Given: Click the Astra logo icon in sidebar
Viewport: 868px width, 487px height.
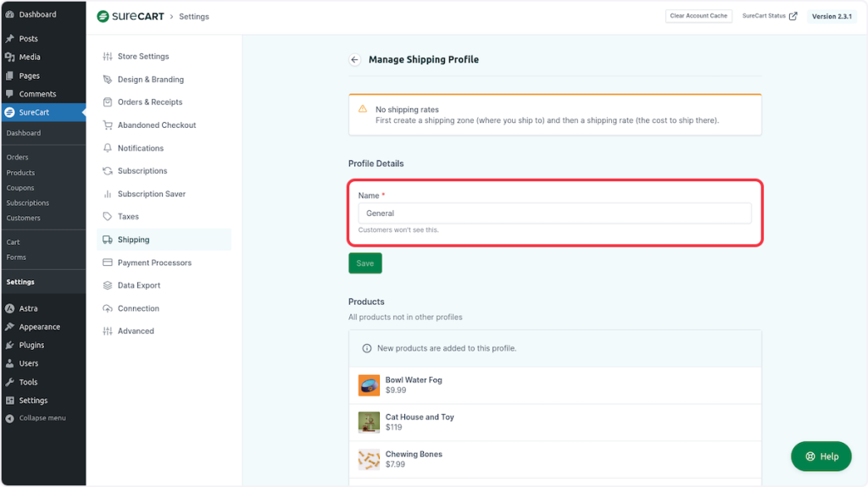Looking at the screenshot, I should 10,309.
